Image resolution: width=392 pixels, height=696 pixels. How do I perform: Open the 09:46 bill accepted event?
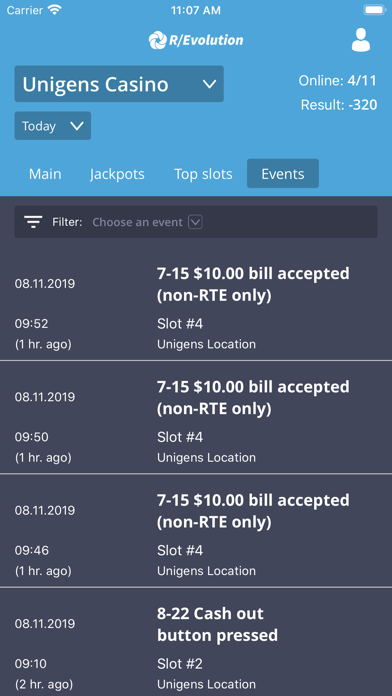(x=196, y=530)
